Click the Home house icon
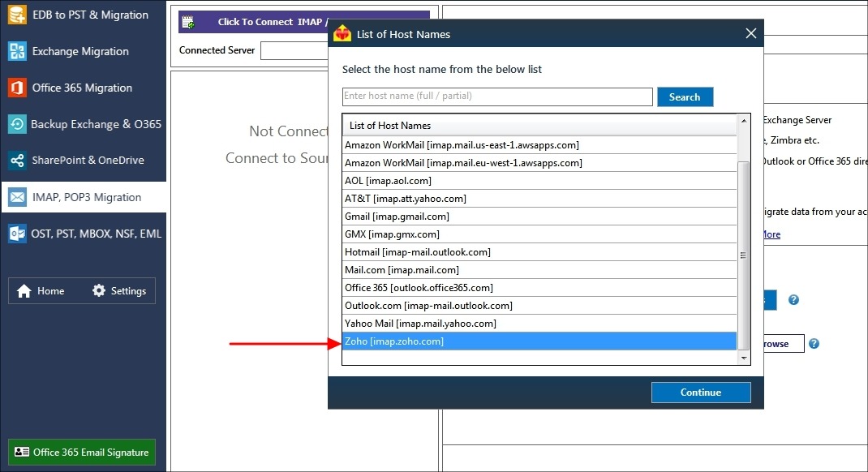 point(24,291)
